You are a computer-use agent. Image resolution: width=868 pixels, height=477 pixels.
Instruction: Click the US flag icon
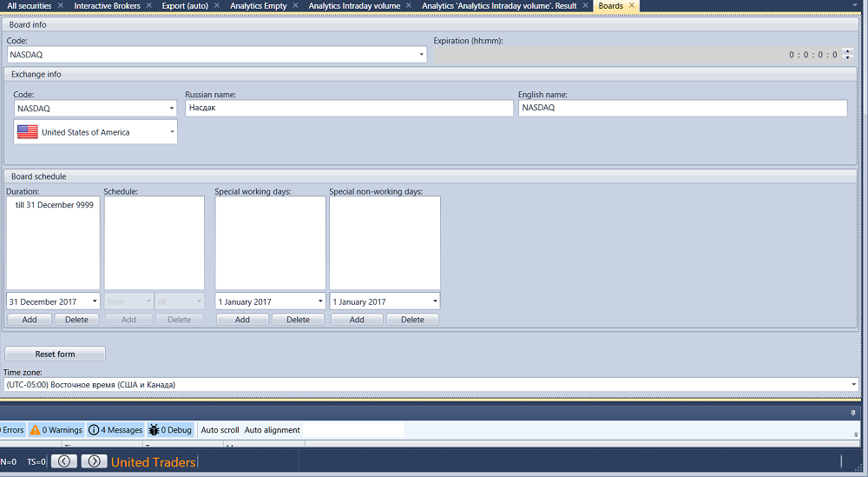28,132
